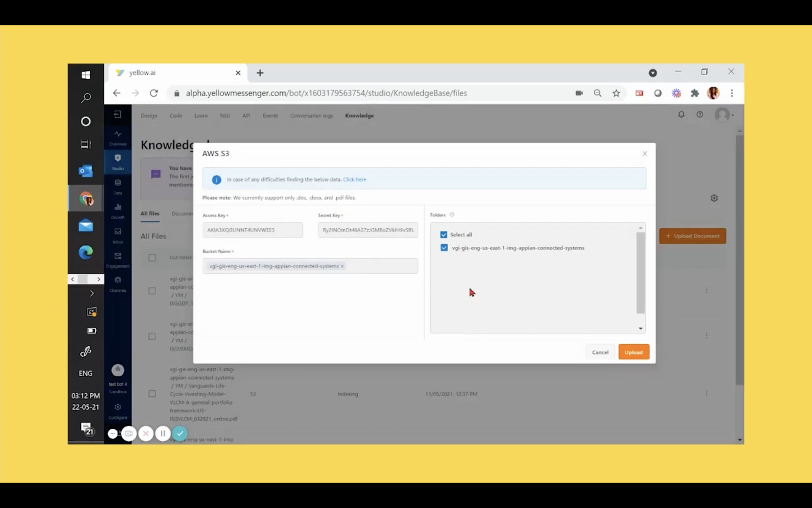Open the 'Click here' help link
The width and height of the screenshot is (812, 508).
[x=354, y=179]
